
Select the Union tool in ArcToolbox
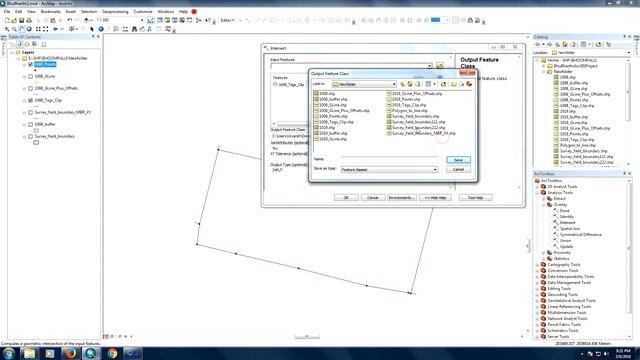[x=566, y=241]
